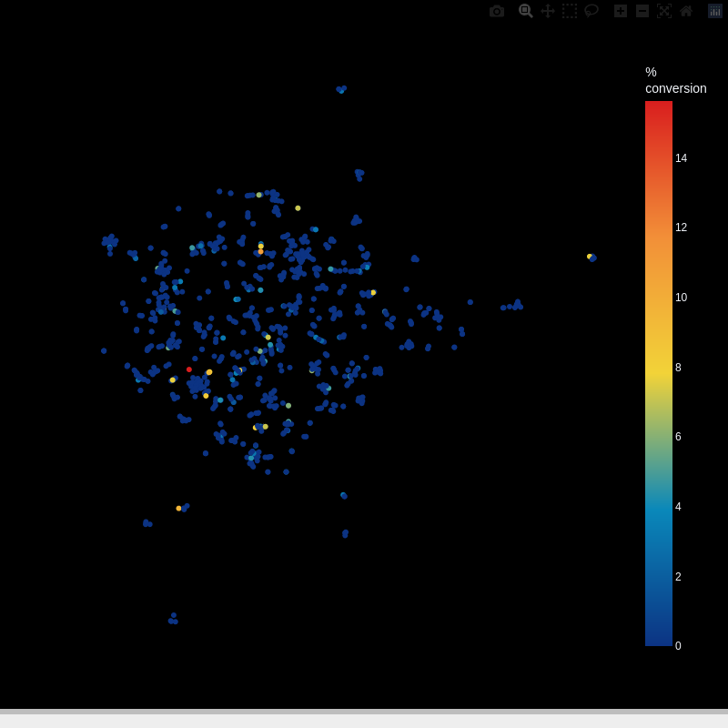Viewport: 728px width, 728px height.
Task: Download plot as PNG camera icon
Action: pyautogui.click(x=497, y=11)
